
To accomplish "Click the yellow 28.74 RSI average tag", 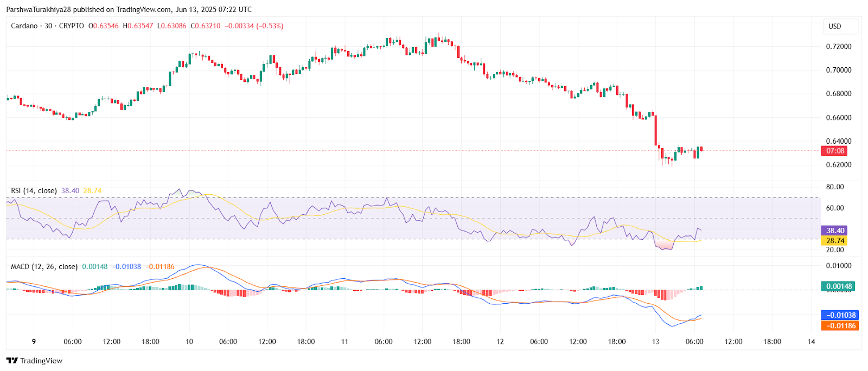I will coord(834,241).
